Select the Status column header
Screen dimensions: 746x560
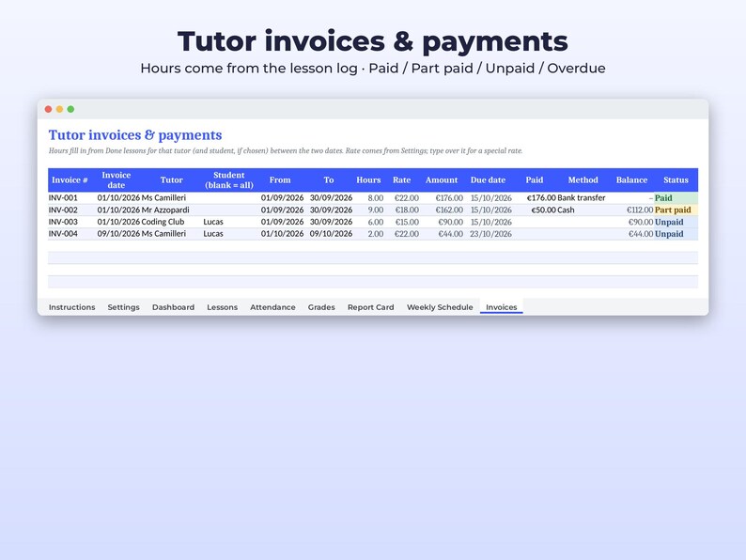(676, 179)
